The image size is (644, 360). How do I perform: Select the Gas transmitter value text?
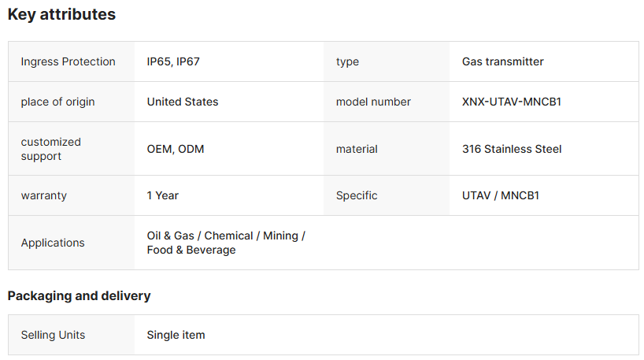tap(502, 61)
